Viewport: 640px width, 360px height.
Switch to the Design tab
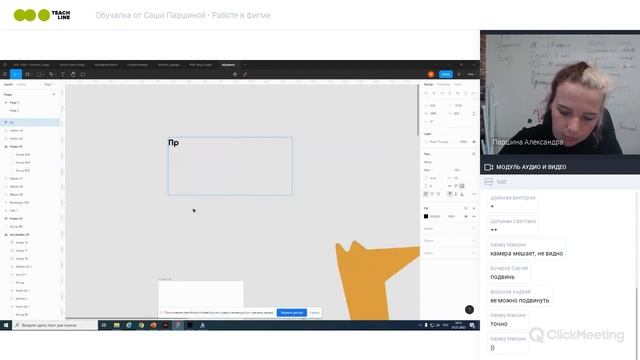coord(429,84)
